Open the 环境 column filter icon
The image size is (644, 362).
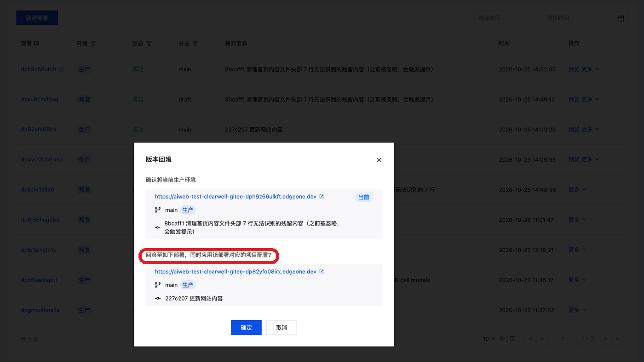tap(93, 44)
